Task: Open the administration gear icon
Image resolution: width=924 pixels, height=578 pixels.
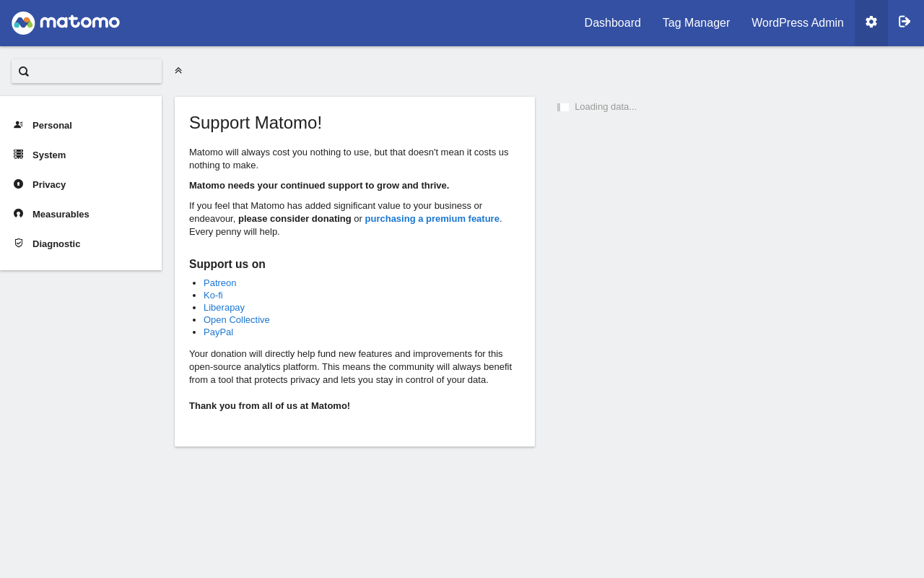Action: click(x=871, y=22)
